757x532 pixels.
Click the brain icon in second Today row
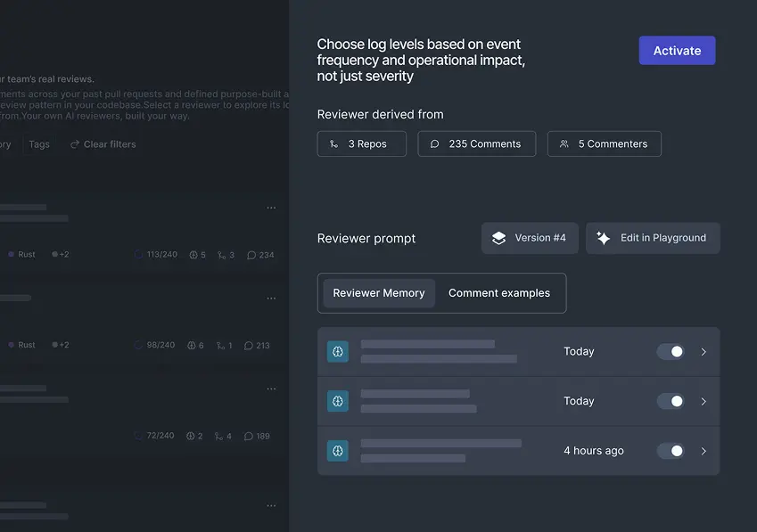pos(338,401)
